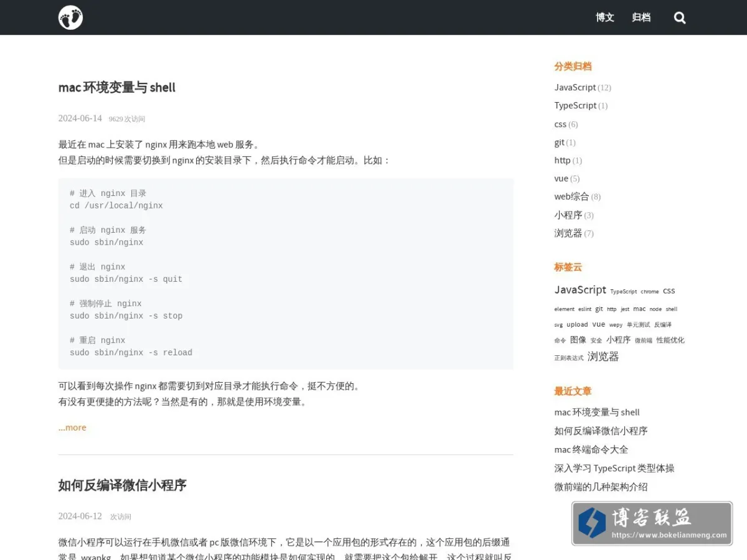
Task: Click code line sudo sbin/nginx -s reload
Action: pos(131,353)
